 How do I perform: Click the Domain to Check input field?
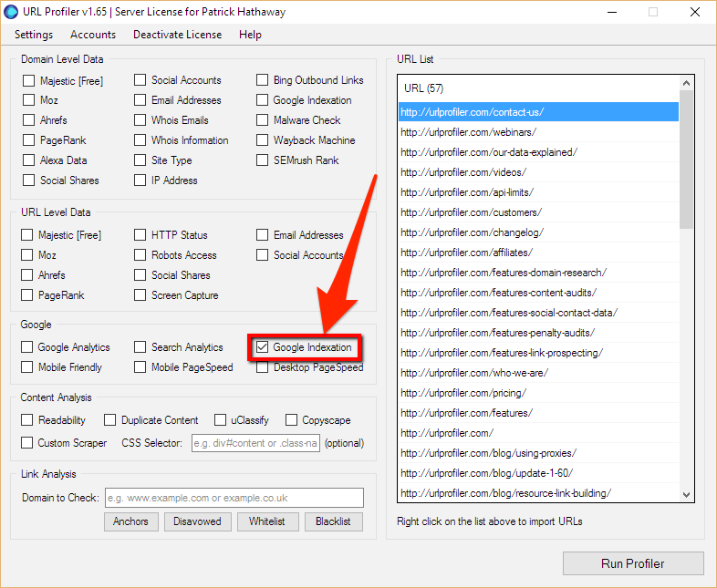(234, 498)
